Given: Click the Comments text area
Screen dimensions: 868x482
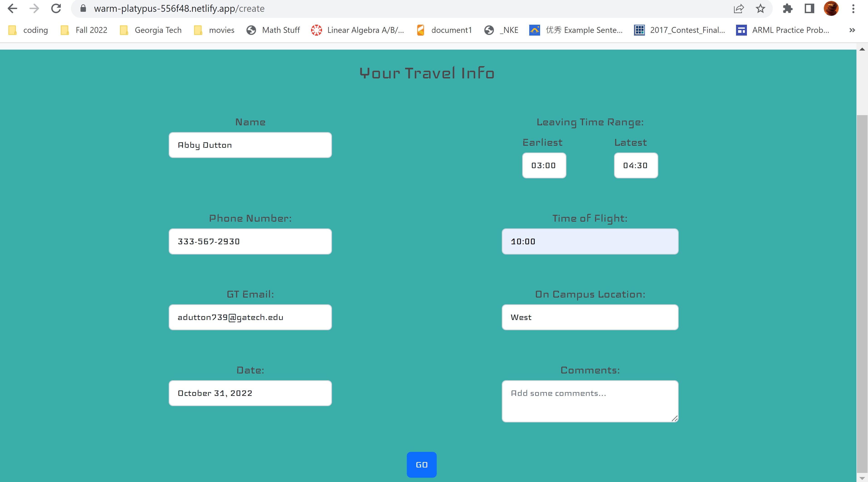Looking at the screenshot, I should (590, 401).
